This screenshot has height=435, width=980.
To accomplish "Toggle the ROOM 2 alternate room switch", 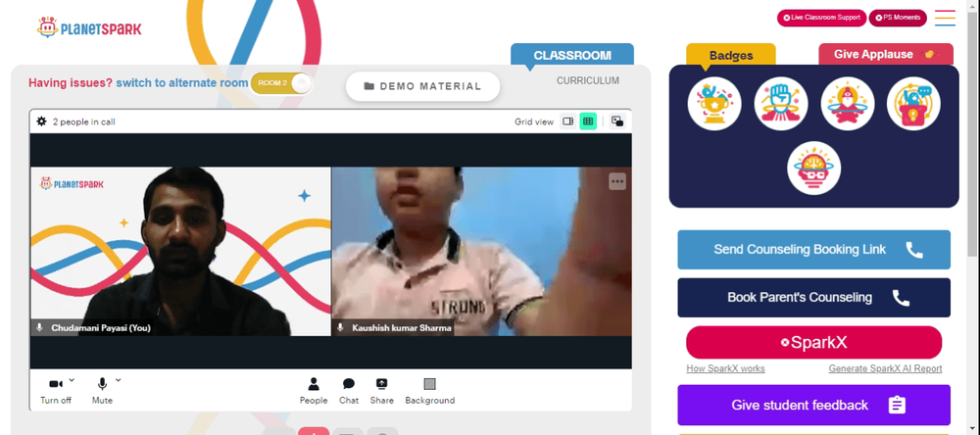I will click(281, 83).
